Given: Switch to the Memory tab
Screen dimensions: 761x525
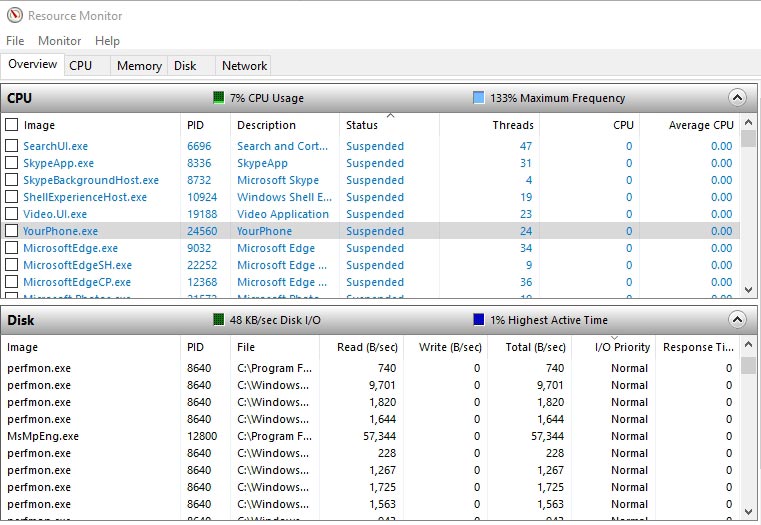Looking at the screenshot, I should tap(139, 66).
